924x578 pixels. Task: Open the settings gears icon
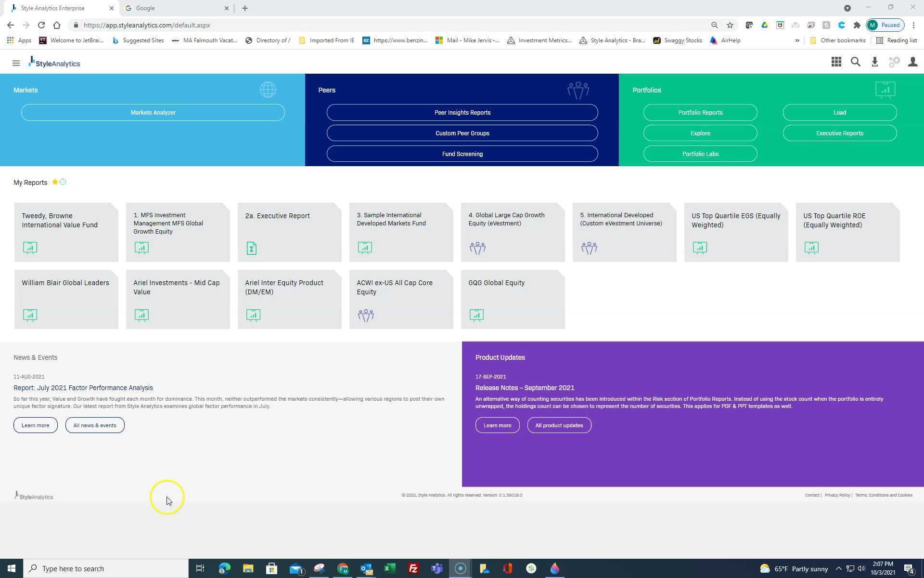pyautogui.click(x=894, y=62)
